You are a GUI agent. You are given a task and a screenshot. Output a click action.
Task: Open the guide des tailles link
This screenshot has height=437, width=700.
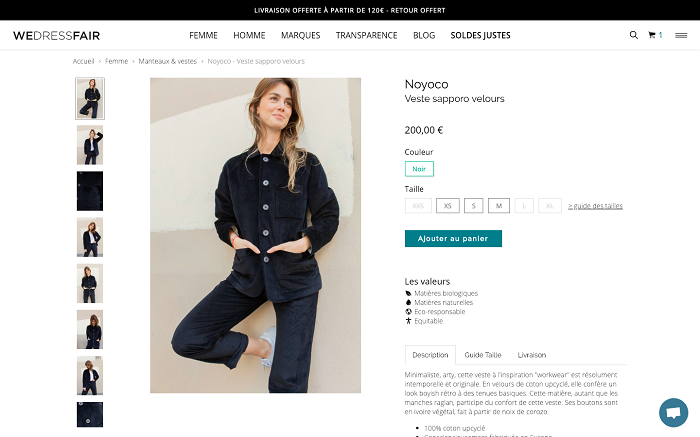(x=595, y=206)
